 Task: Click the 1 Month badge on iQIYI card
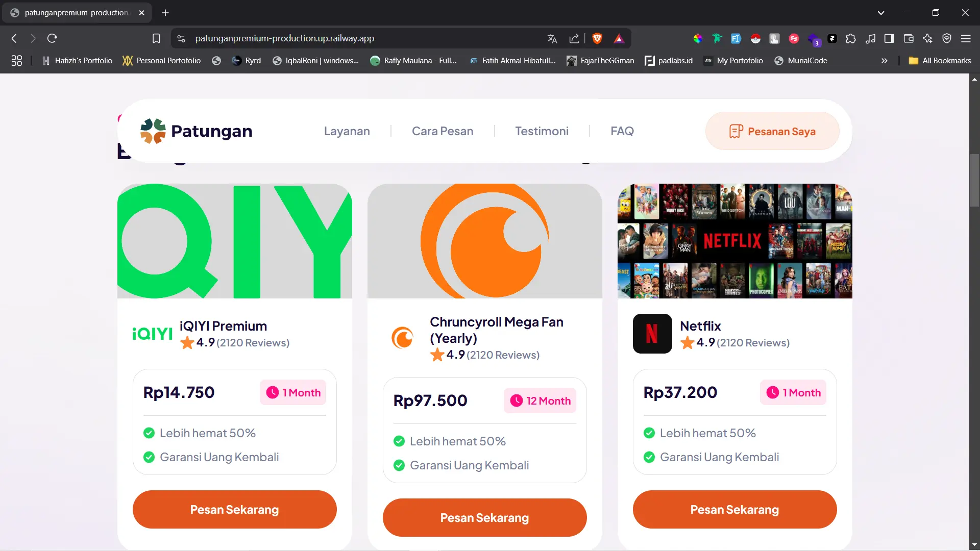click(293, 392)
